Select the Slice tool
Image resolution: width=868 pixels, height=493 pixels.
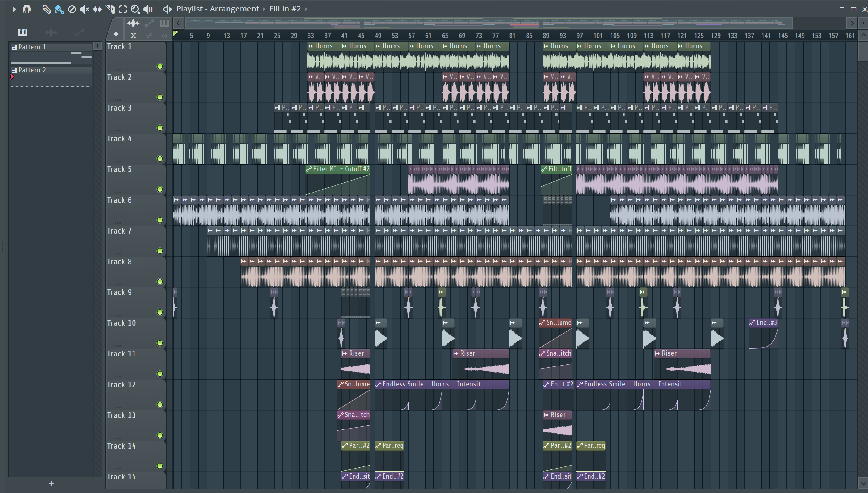pos(110,9)
